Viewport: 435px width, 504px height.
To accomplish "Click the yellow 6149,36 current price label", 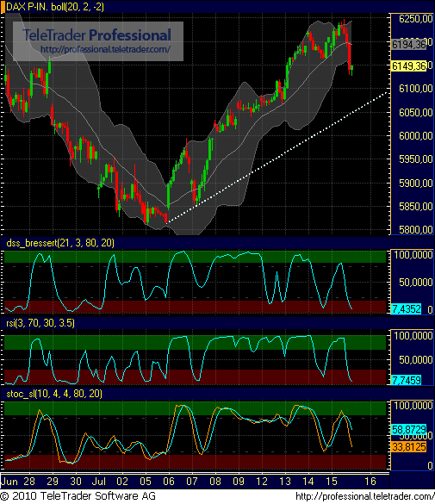I will (408, 65).
